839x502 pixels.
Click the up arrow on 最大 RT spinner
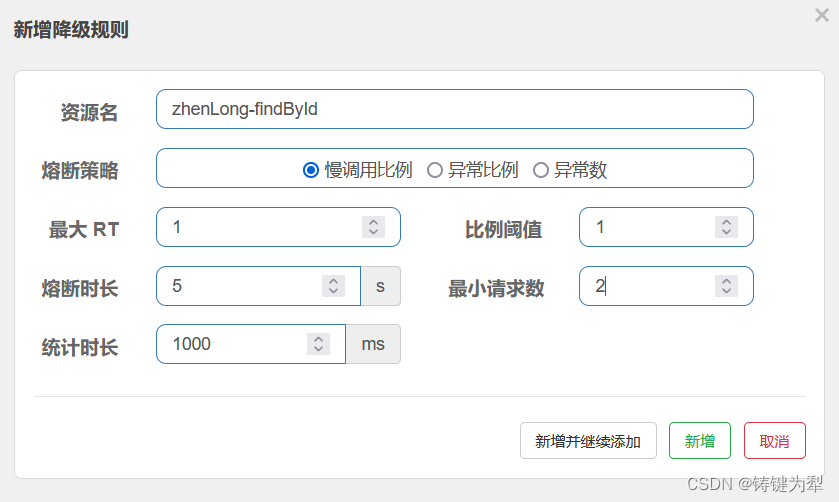373,222
